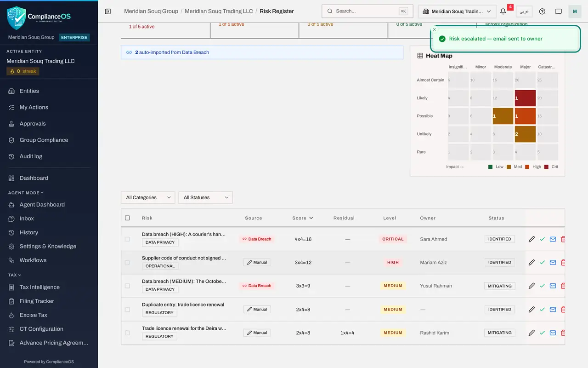Open the All Statuses filter dropdown

205,197
